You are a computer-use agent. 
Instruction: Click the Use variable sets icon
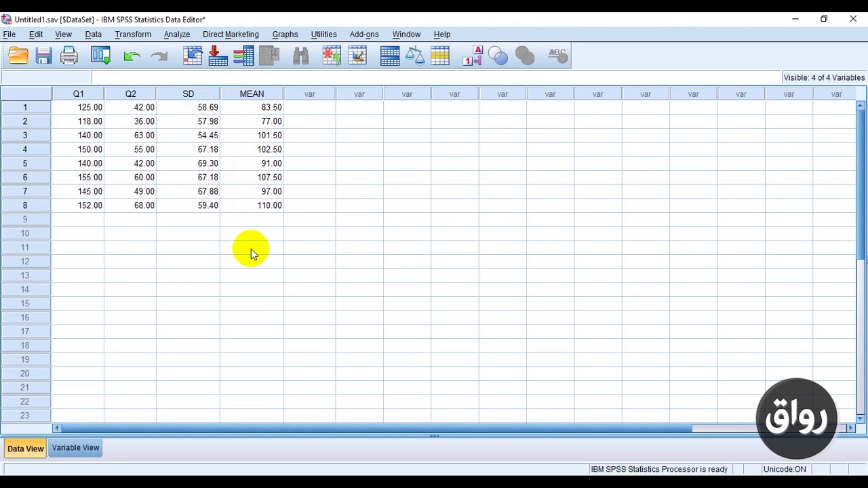pos(498,56)
